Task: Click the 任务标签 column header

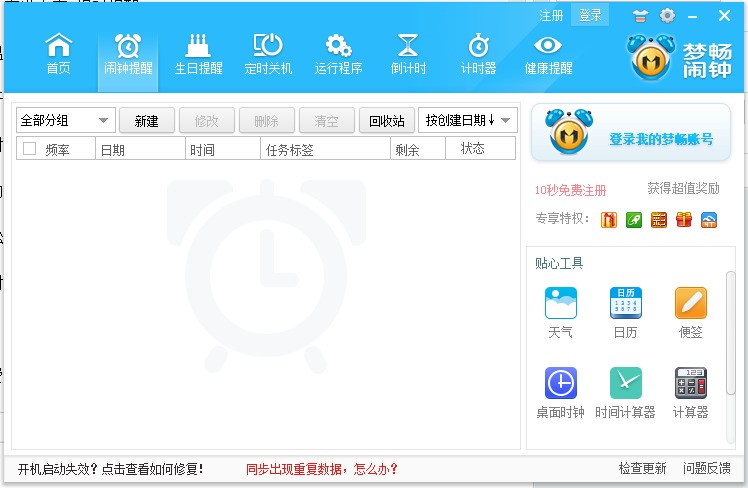Action: 325,148
